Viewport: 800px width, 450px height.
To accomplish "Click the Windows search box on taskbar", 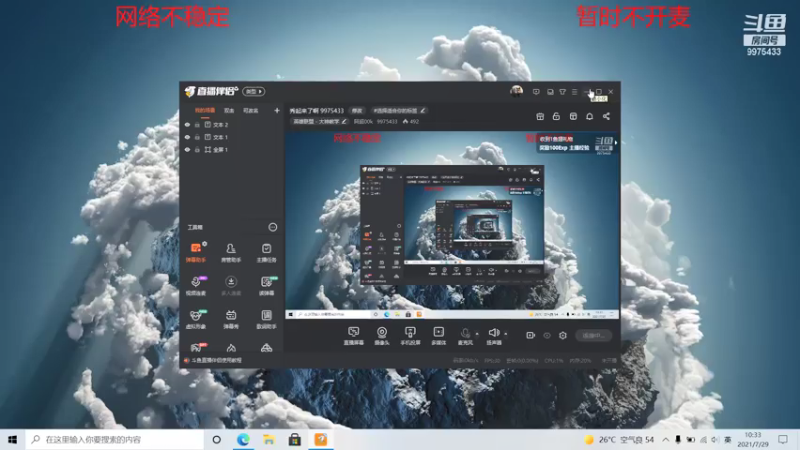I will (x=115, y=439).
